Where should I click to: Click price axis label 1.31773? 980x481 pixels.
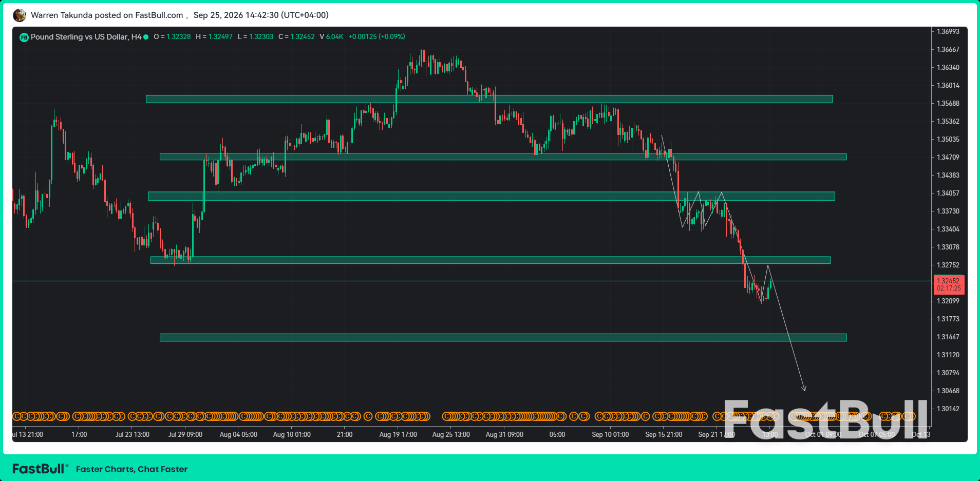click(948, 319)
